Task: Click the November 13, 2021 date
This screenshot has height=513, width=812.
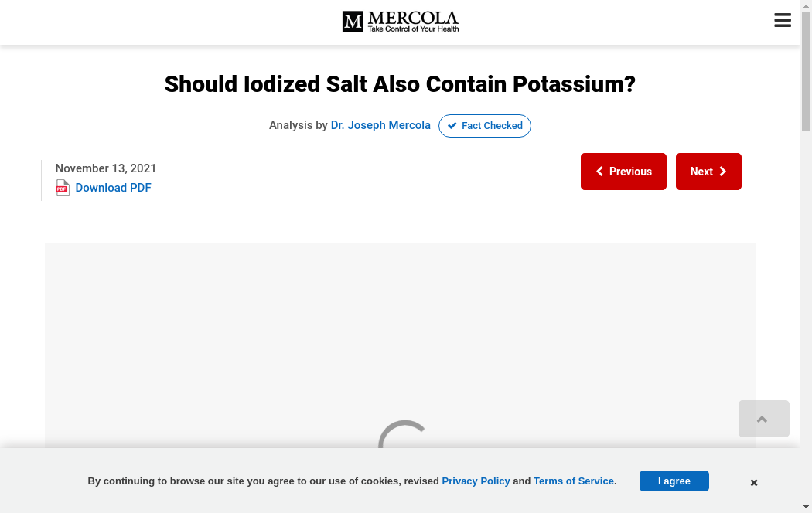Action: pos(106,168)
